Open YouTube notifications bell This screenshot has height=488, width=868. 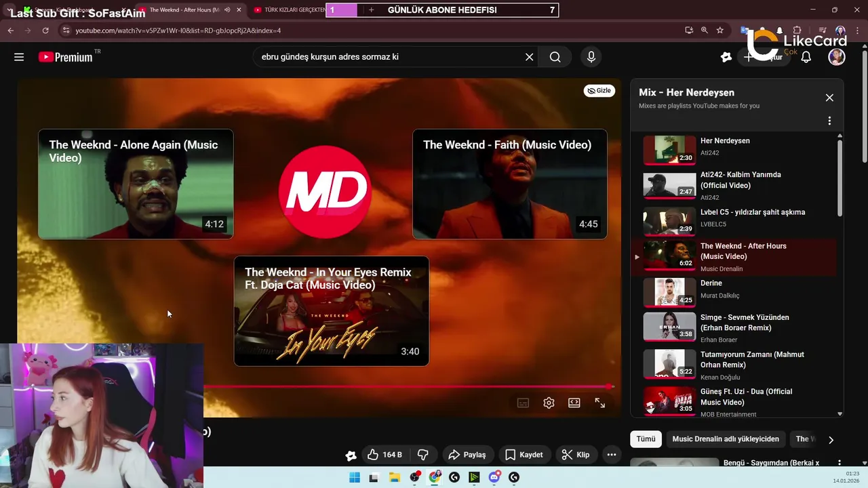(806, 57)
